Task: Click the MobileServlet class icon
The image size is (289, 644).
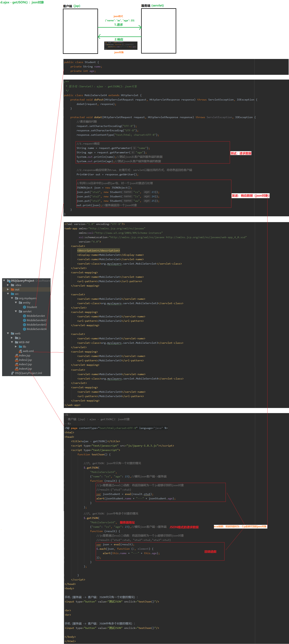Action: [x=24, y=316]
